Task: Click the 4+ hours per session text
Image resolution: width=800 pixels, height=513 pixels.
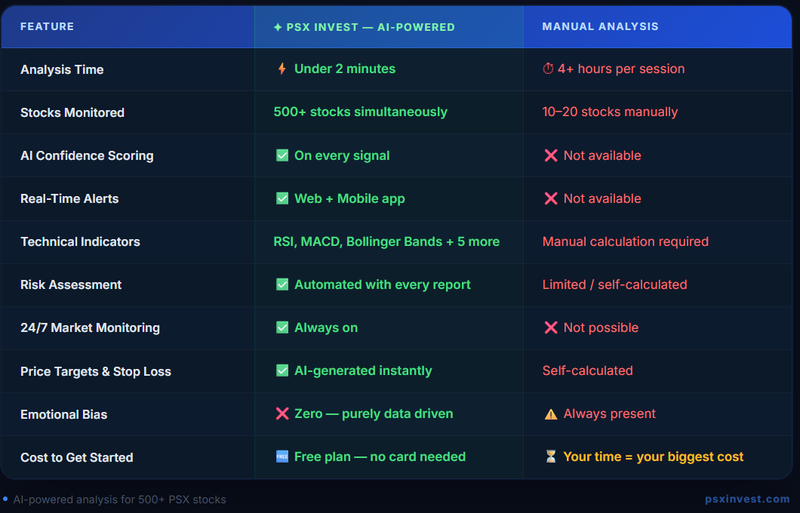Action: [621, 68]
